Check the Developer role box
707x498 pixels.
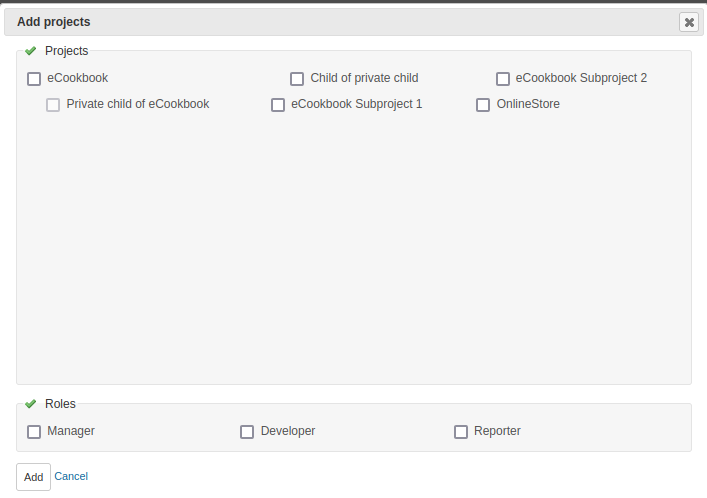tap(247, 432)
